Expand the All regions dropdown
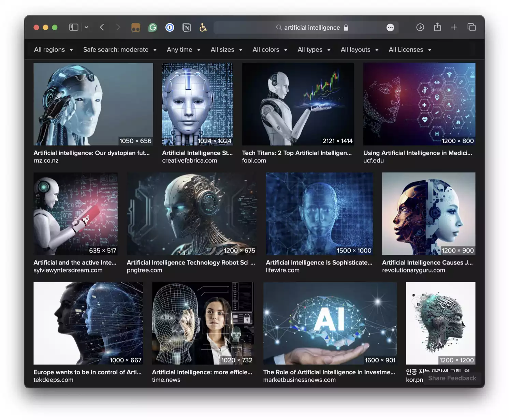Image resolution: width=509 pixels, height=420 pixels. 54,50
